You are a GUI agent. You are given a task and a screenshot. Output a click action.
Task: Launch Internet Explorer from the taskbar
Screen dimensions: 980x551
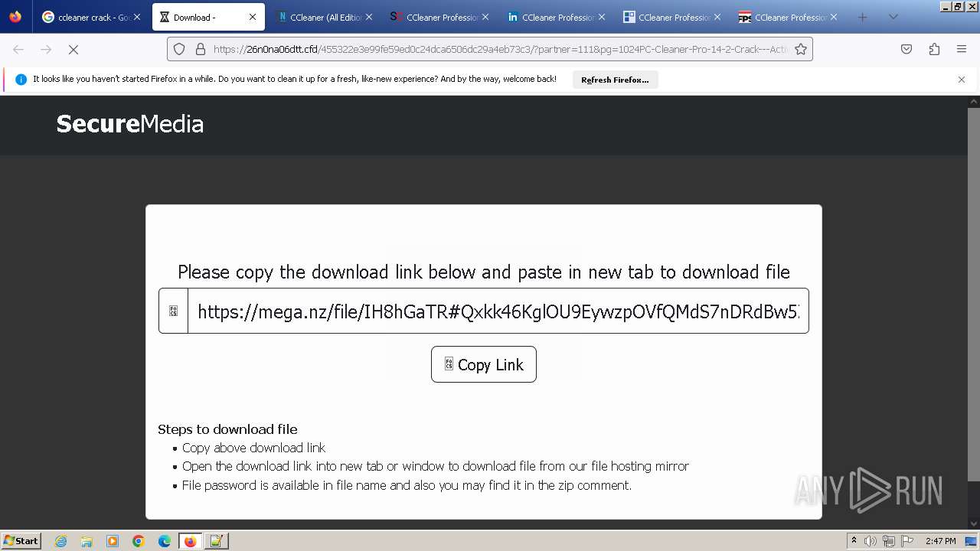61,541
